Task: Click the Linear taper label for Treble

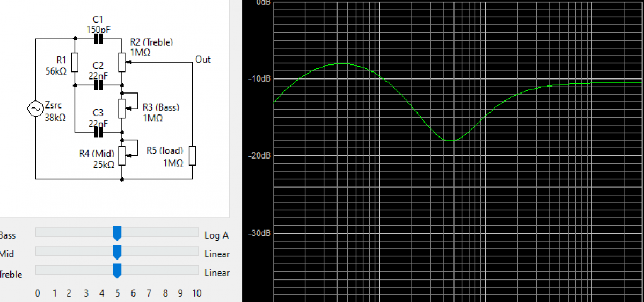Action: (217, 272)
